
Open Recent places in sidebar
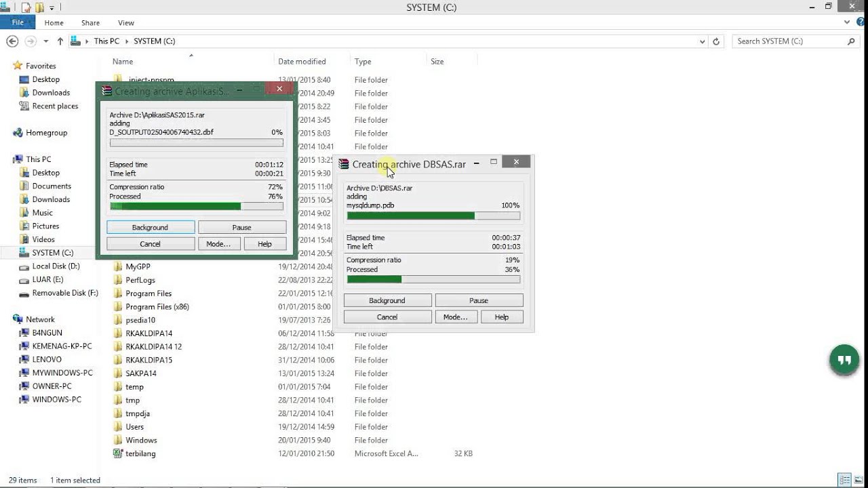(55, 106)
